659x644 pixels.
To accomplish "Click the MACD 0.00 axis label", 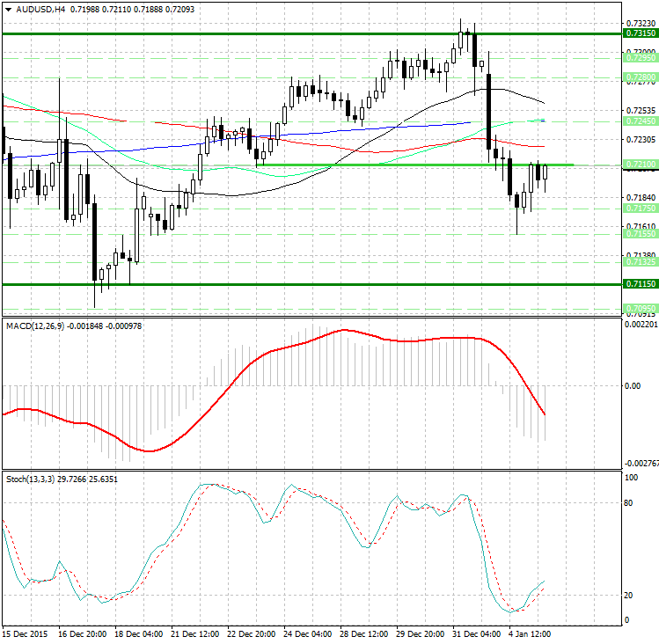I will 632,385.
